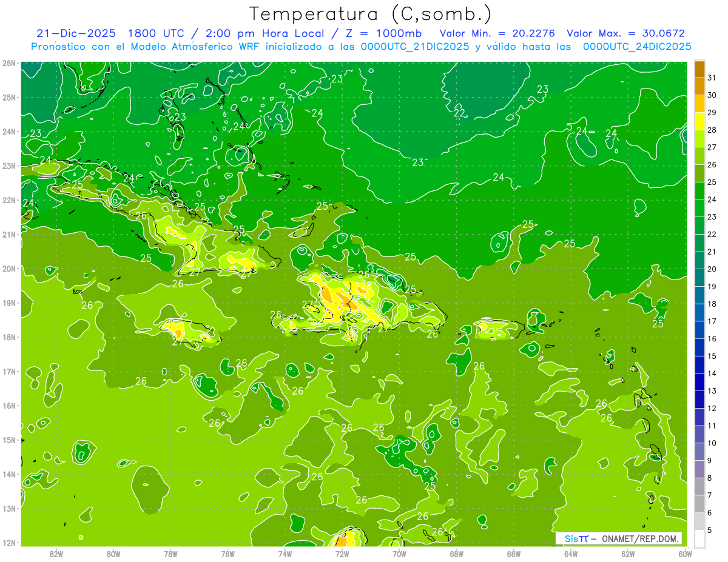Click the '74W' longitude axis label
This screenshot has width=728, height=562.
pos(285,554)
